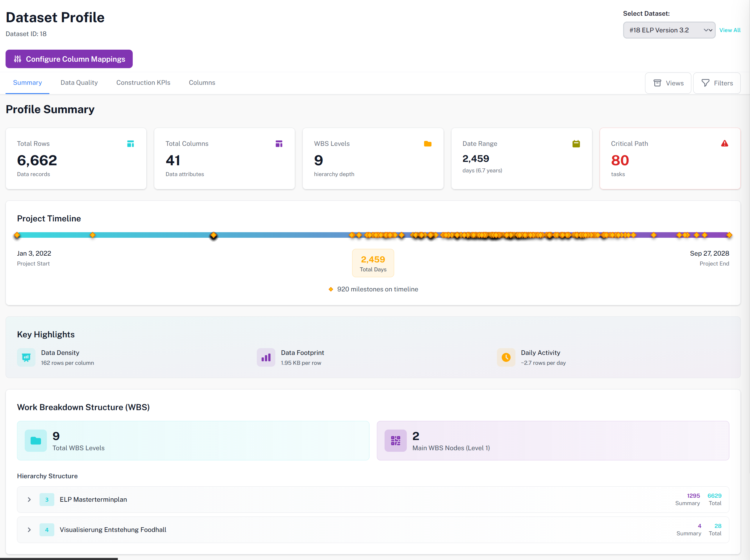Click the Daily Activity clock icon
Screen dimensions: 750x560
point(506,357)
